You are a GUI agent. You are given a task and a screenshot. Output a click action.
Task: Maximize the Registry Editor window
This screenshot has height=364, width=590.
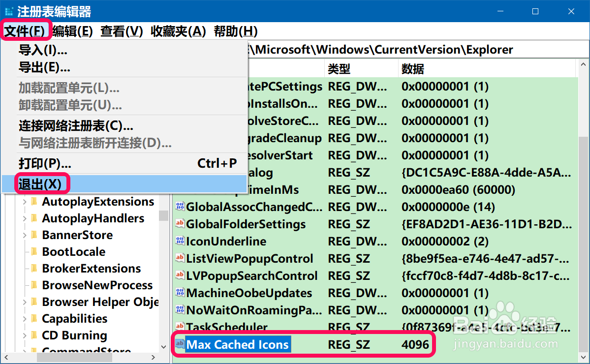535,11
